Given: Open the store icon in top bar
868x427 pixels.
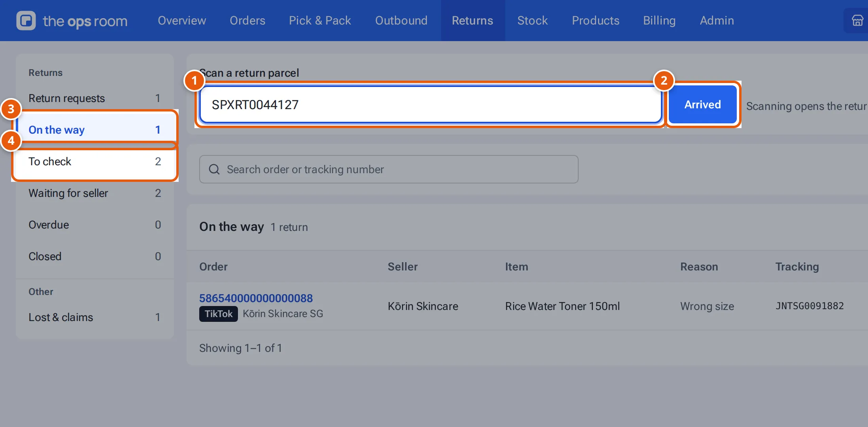Looking at the screenshot, I should tap(857, 21).
